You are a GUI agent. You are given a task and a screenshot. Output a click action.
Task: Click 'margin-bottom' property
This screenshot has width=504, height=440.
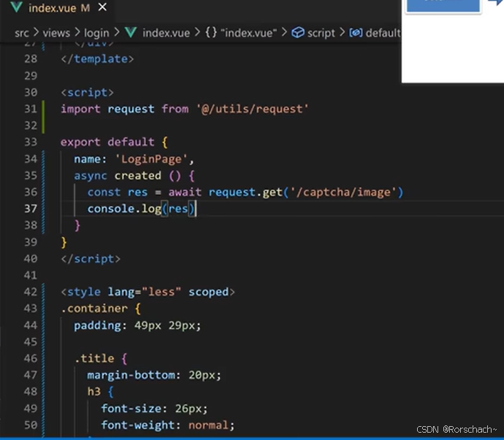(x=131, y=375)
